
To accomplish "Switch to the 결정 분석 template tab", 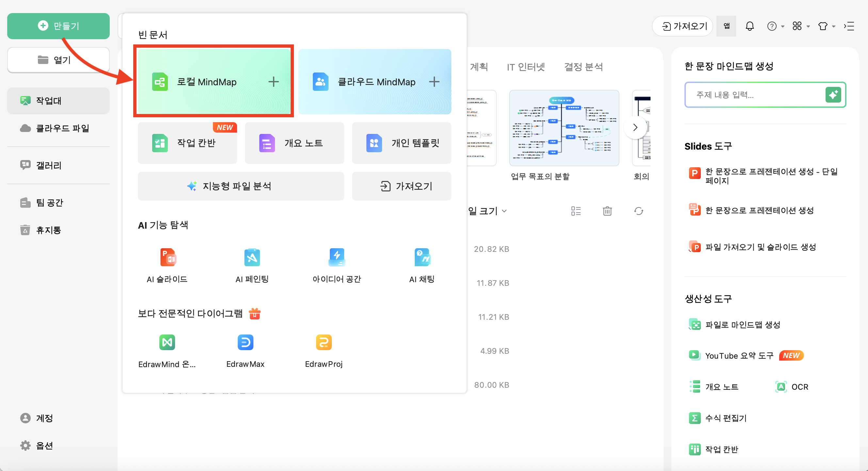I will click(583, 67).
